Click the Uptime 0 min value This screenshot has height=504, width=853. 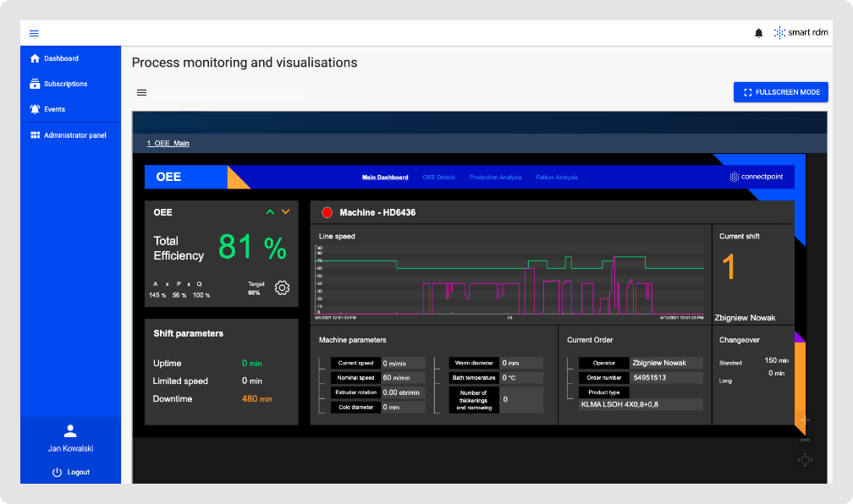[252, 363]
